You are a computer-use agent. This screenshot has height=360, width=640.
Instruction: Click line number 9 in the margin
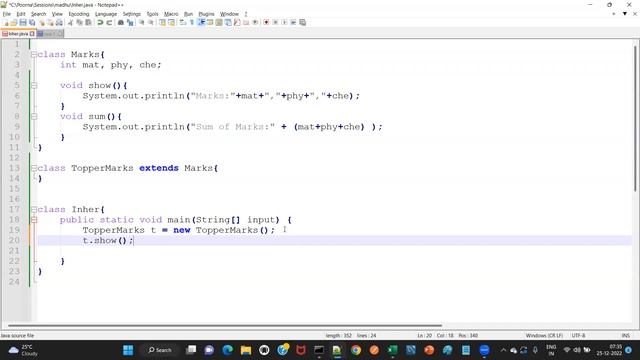click(17, 127)
